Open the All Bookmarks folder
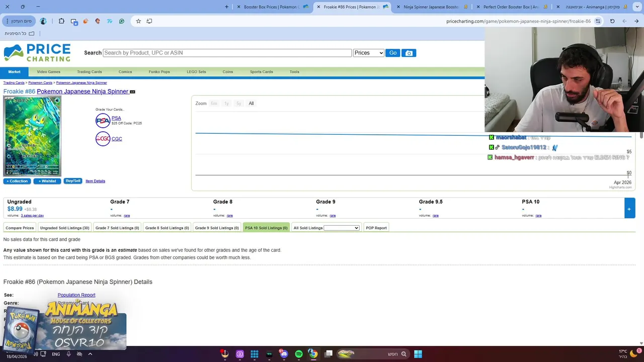This screenshot has height=362, width=644. (20, 33)
